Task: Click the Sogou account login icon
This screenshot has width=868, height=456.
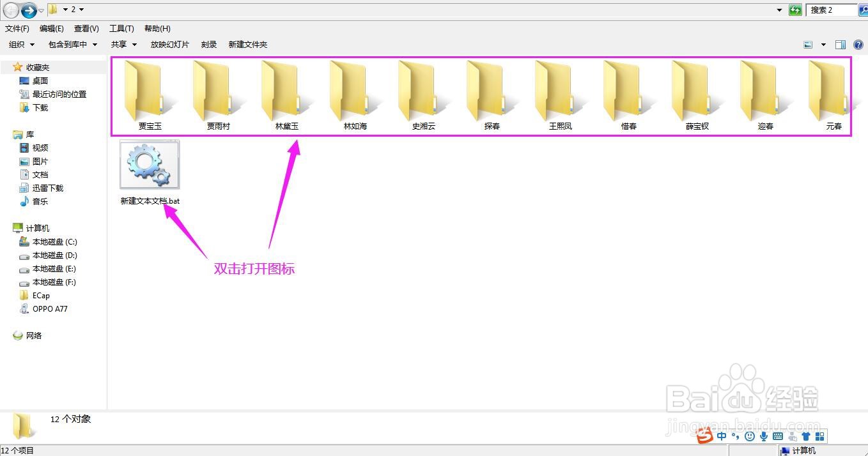Action: (x=793, y=436)
